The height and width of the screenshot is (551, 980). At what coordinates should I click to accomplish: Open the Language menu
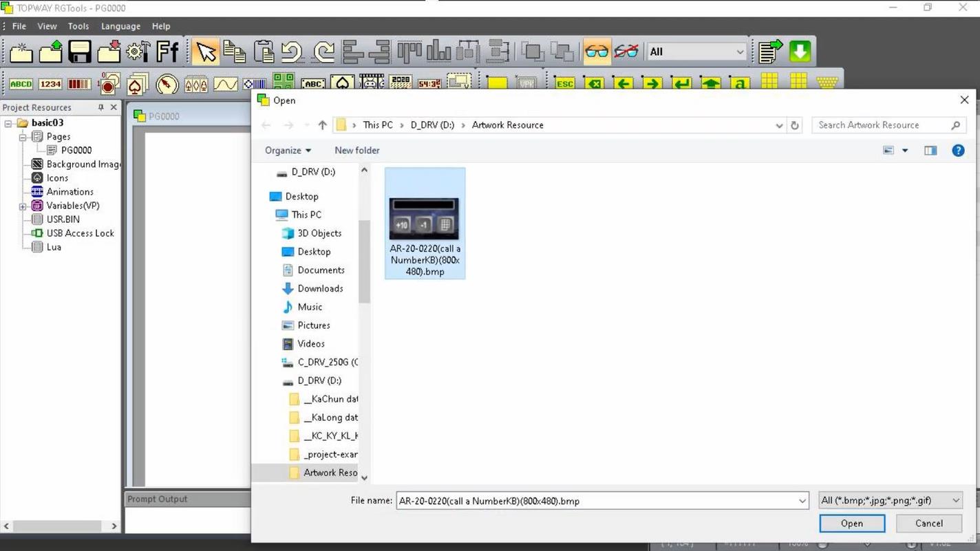pos(120,26)
